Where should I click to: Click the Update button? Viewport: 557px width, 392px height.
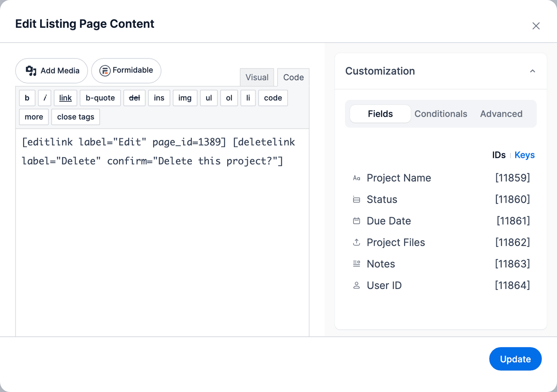(x=515, y=359)
